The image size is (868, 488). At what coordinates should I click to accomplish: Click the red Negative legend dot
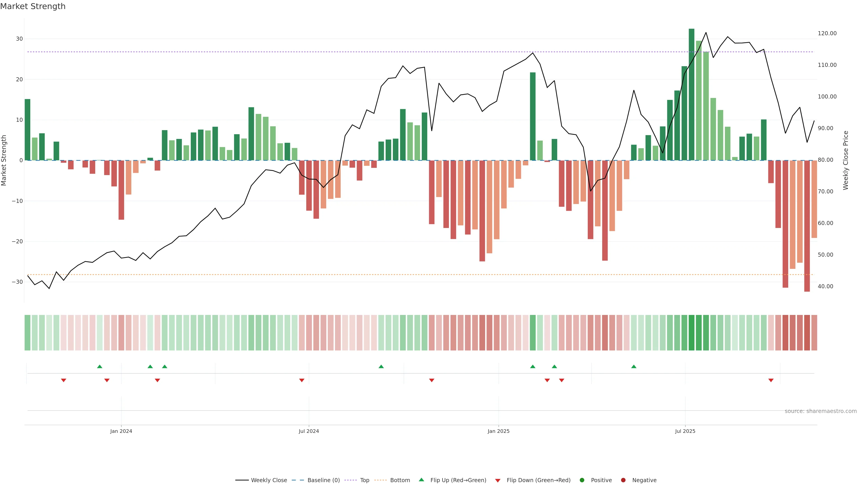tap(623, 480)
